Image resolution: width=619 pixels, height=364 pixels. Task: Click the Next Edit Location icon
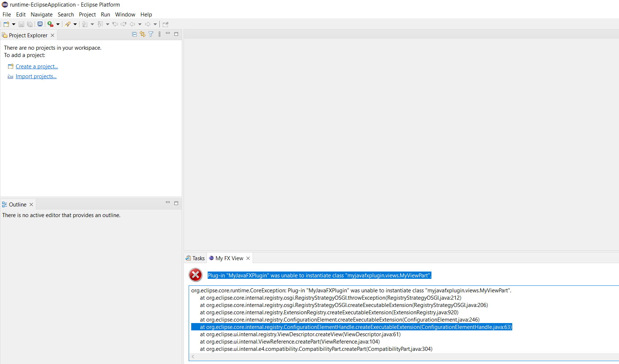tap(124, 24)
